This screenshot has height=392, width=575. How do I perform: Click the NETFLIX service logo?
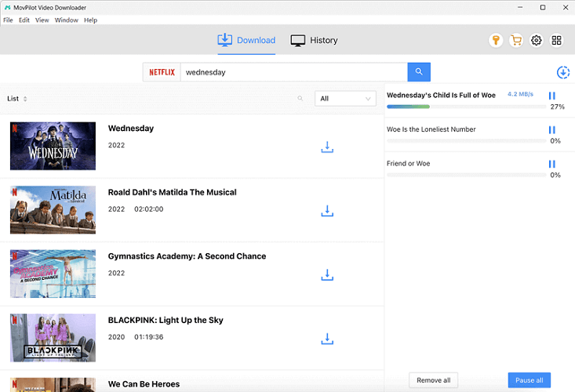(x=162, y=72)
